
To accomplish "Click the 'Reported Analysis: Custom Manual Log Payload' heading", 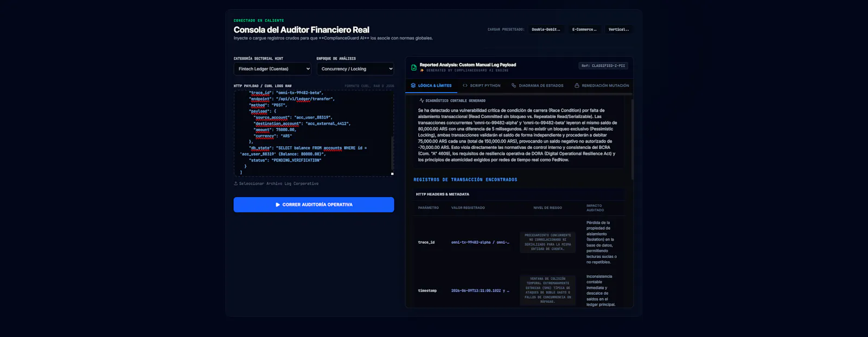I will tap(468, 64).
